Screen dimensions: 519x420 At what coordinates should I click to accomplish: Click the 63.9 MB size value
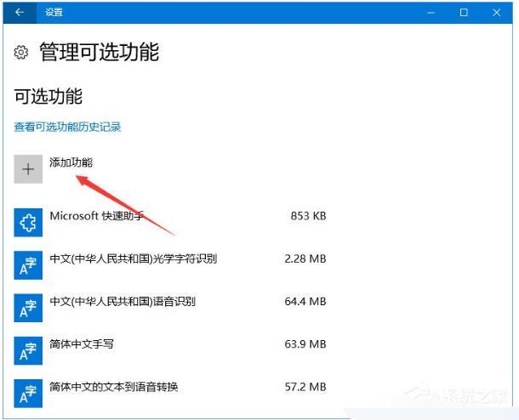pos(305,344)
